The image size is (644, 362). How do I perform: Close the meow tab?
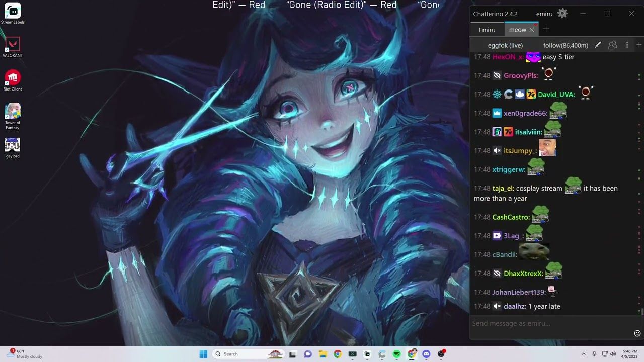click(532, 30)
